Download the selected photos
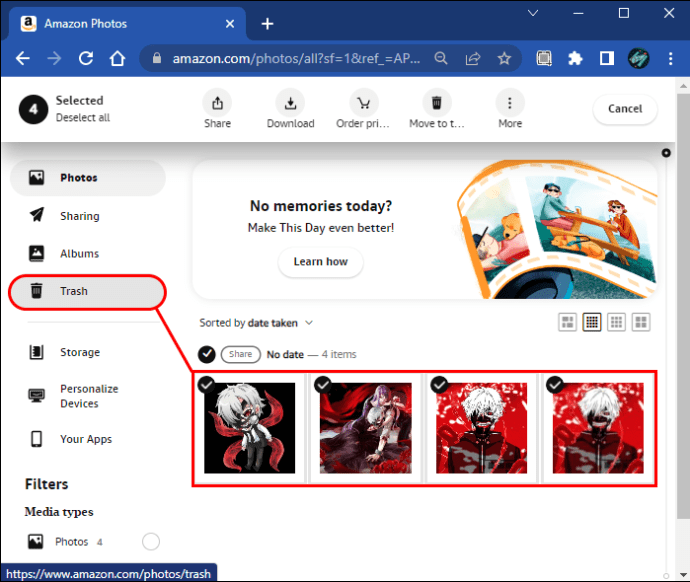Viewport: 690px width, 582px height. [290, 103]
